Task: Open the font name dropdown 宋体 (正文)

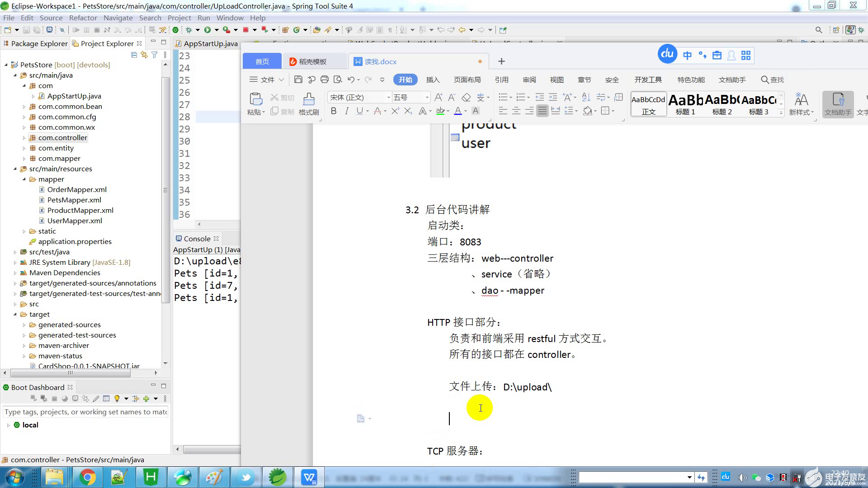Action: point(359,98)
